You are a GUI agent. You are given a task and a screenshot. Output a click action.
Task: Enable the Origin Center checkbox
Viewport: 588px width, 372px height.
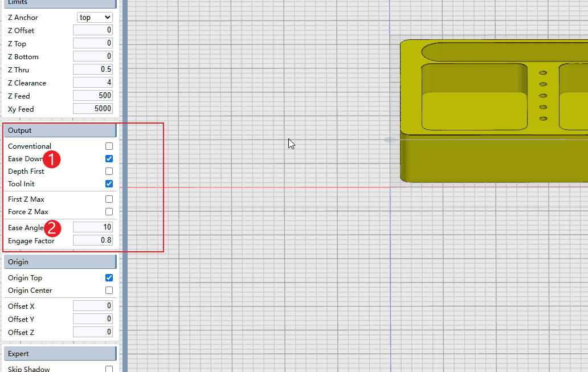pyautogui.click(x=109, y=291)
